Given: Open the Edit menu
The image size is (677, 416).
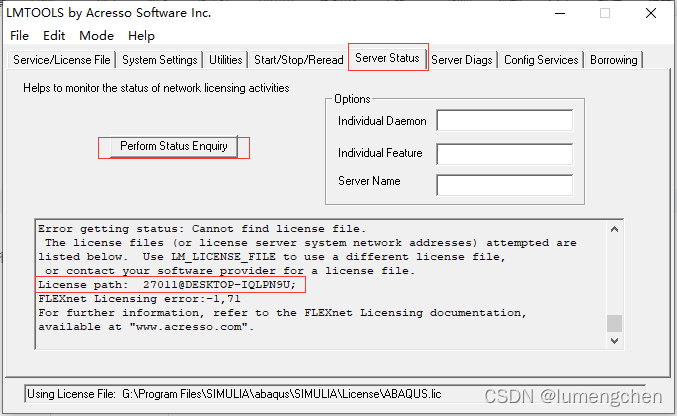Looking at the screenshot, I should pyautogui.click(x=53, y=35).
